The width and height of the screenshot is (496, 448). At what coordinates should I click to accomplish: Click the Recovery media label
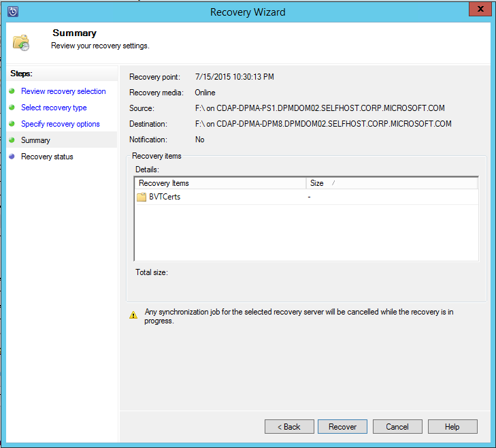[156, 93]
